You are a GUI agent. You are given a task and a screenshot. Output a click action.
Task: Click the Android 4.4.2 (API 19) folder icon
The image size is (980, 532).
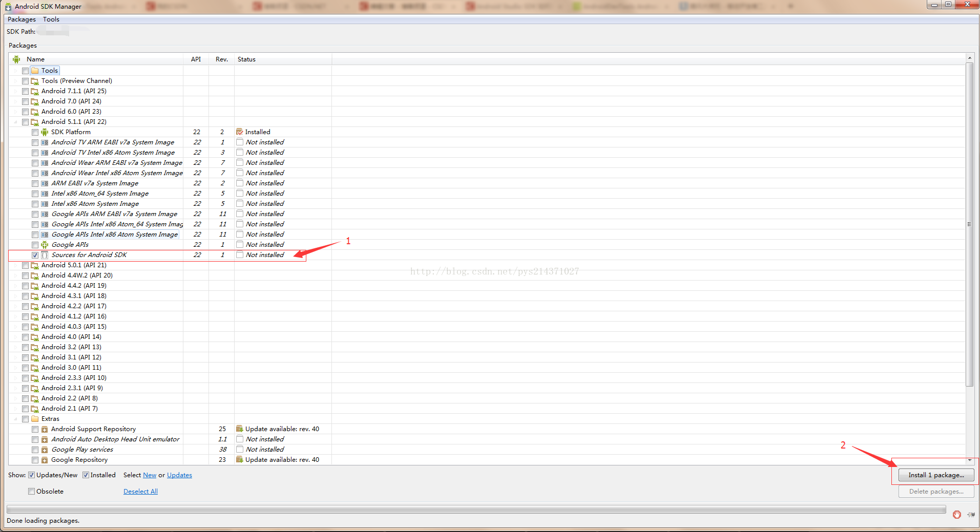(35, 286)
